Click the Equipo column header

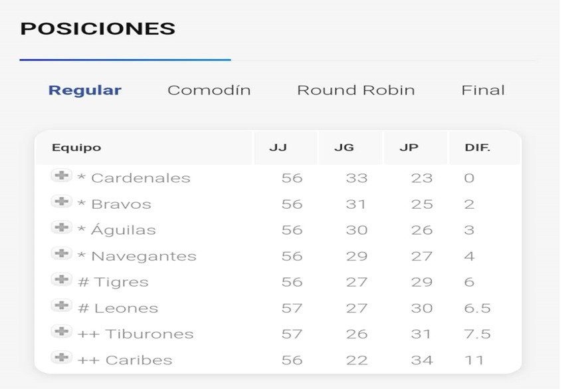point(76,148)
